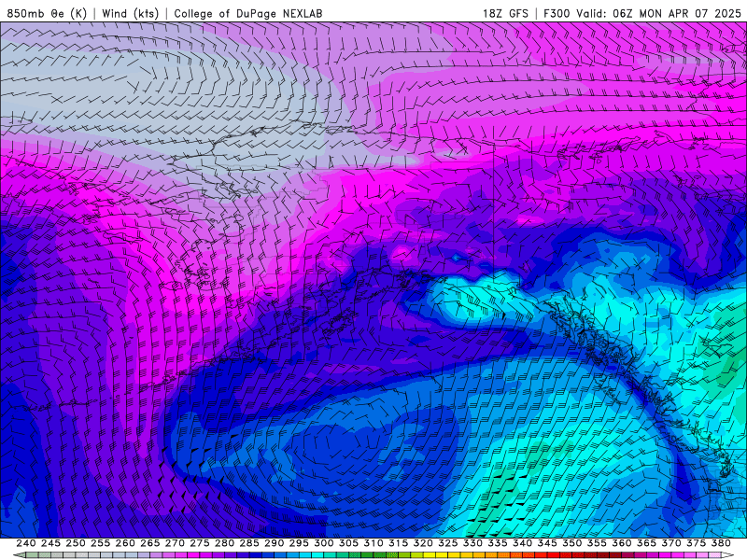Viewport: 747px width, 560px height.
Task: Click the '850mb θe (K)' title text
Action: [47, 13]
